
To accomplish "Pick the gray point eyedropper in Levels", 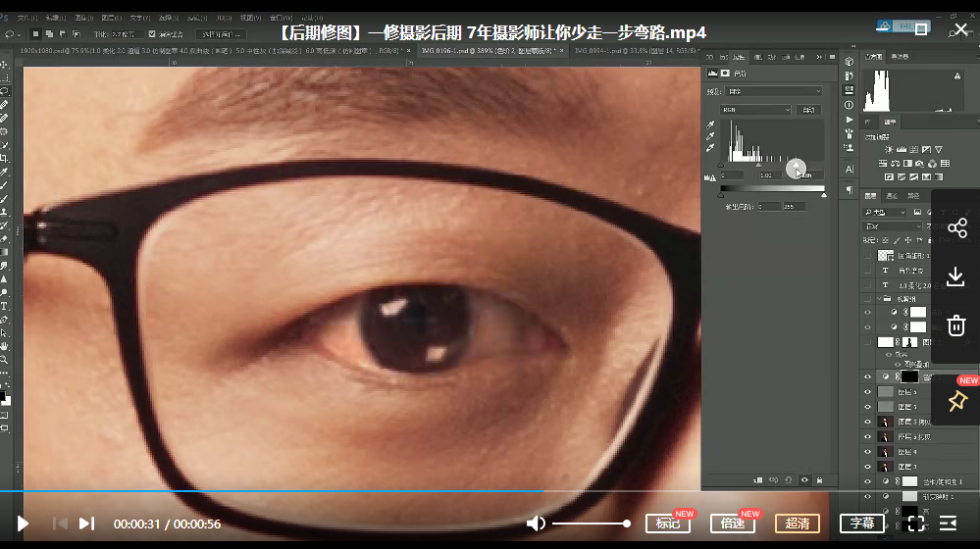I will 710,136.
